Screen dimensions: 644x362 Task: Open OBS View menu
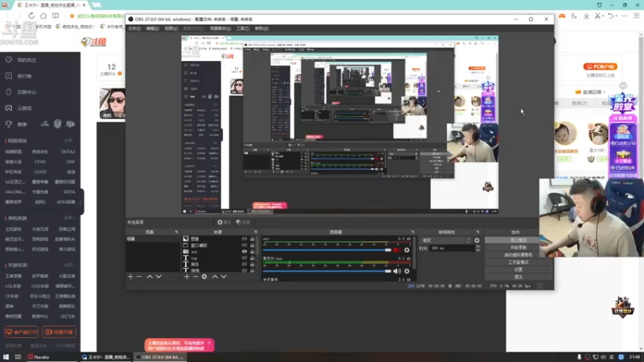pyautogui.click(x=171, y=28)
